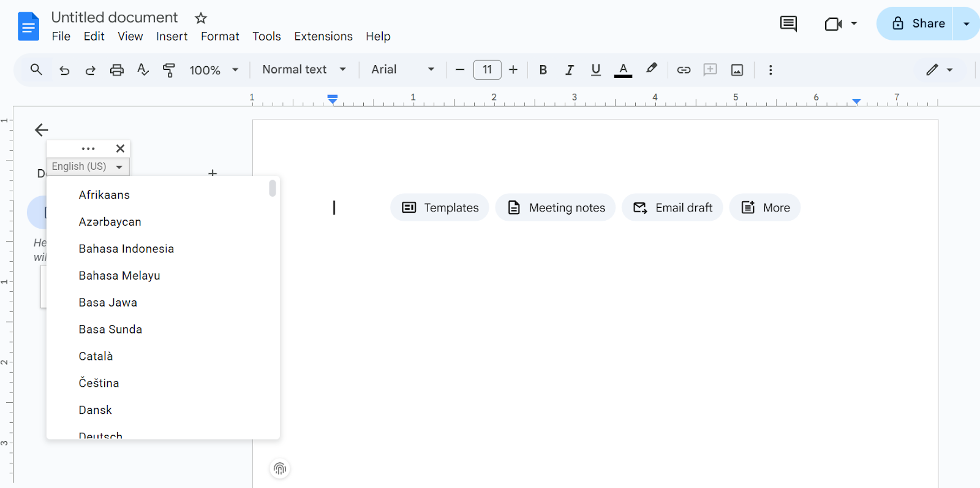Toggle italic formatting

pos(569,70)
